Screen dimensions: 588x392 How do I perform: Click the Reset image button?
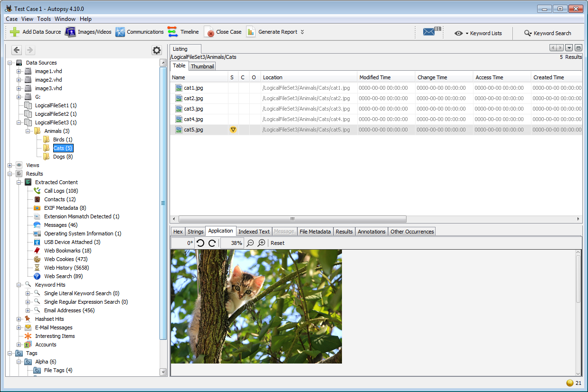277,243
